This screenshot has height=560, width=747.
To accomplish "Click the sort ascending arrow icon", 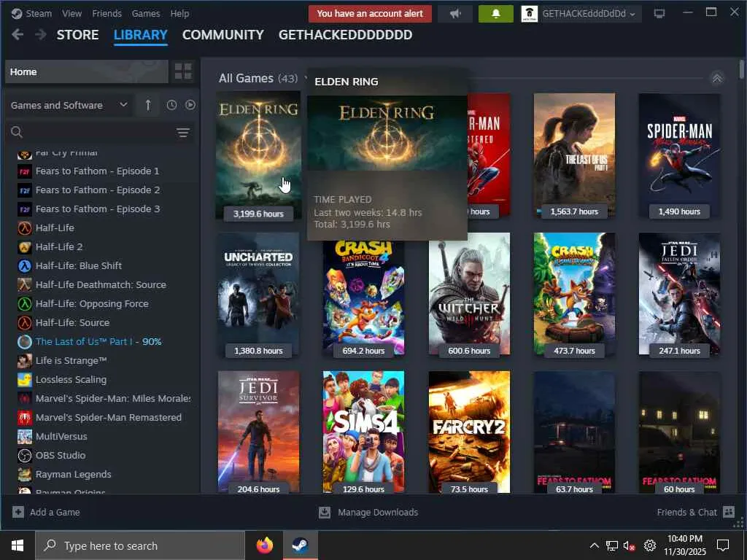I will [x=148, y=105].
